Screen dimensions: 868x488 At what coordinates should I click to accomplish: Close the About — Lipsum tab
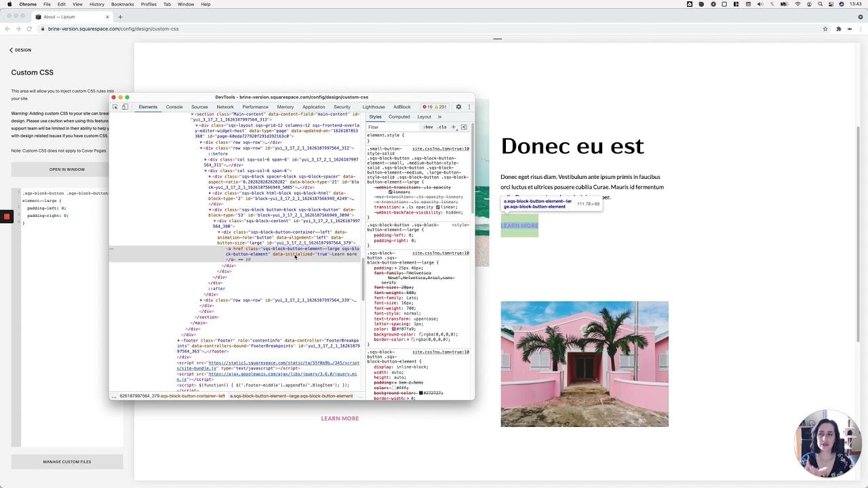pyautogui.click(x=107, y=17)
